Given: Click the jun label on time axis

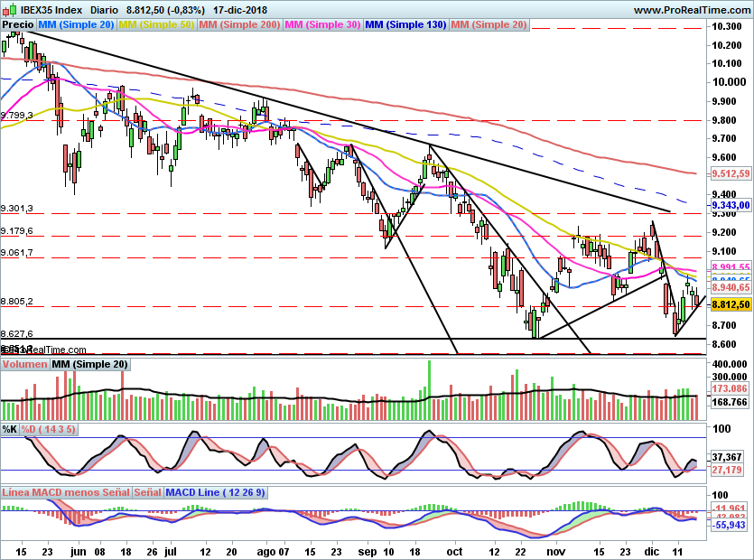Looking at the screenshot, I should click(78, 551).
